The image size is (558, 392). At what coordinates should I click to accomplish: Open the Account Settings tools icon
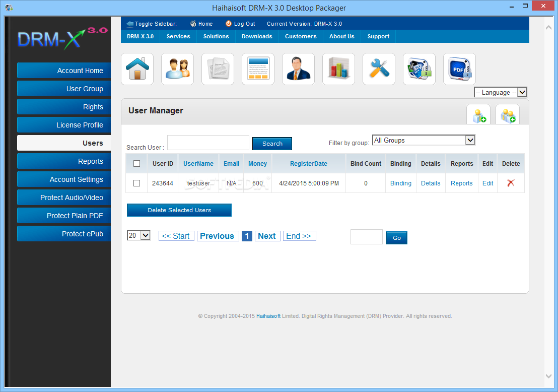[x=379, y=69]
